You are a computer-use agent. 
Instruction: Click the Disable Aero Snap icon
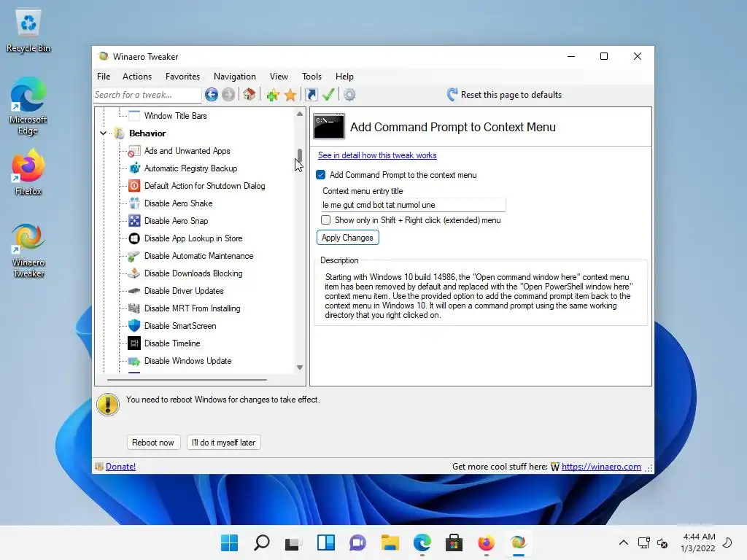134,221
